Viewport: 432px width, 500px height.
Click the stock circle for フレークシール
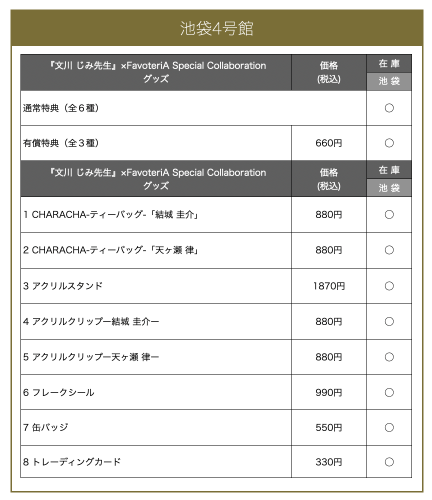coord(389,392)
